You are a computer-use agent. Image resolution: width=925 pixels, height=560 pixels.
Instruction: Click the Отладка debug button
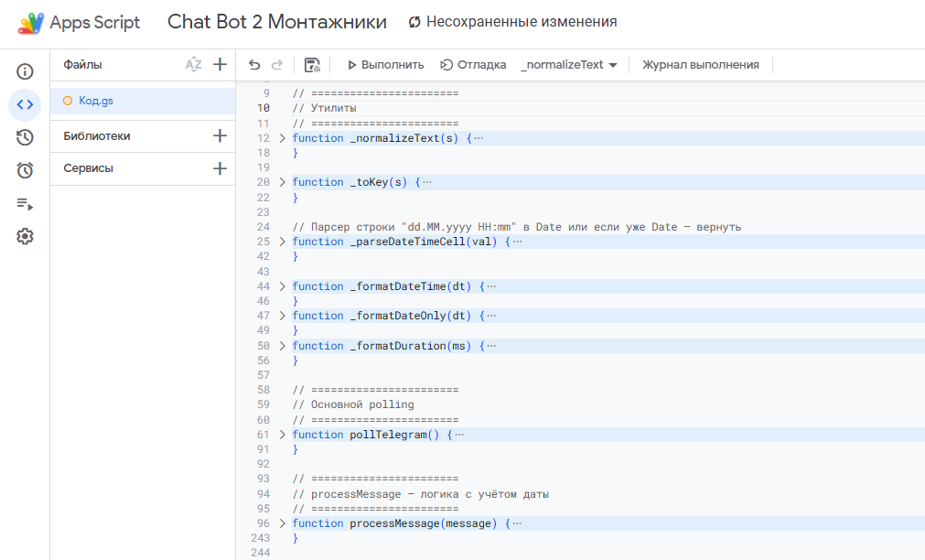(x=473, y=65)
